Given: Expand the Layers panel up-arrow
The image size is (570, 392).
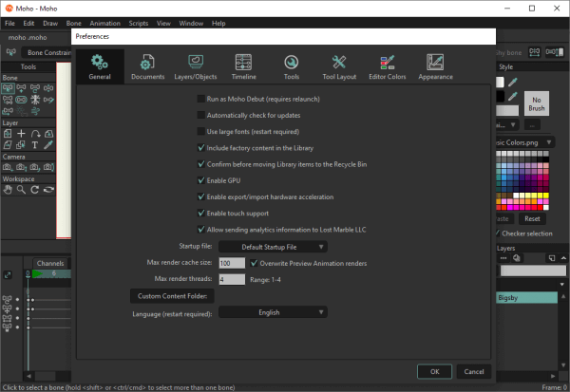Looking at the screenshot, I should (x=563, y=258).
